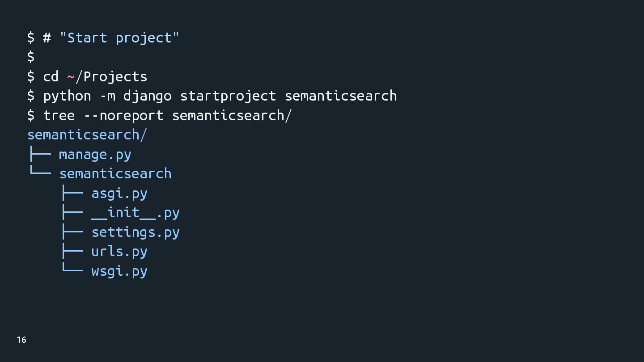Image resolution: width=644 pixels, height=362 pixels.
Task: Click the tree command name
Action: pyautogui.click(x=59, y=115)
